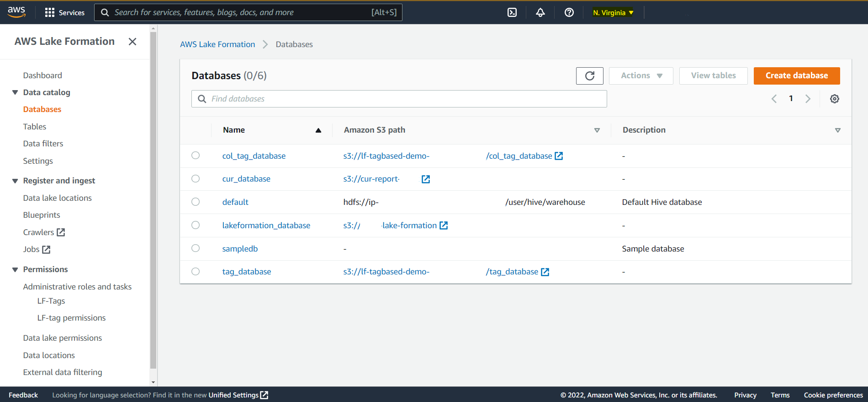868x402 pixels.
Task: Open Administrative roles and tasks
Action: (x=77, y=287)
